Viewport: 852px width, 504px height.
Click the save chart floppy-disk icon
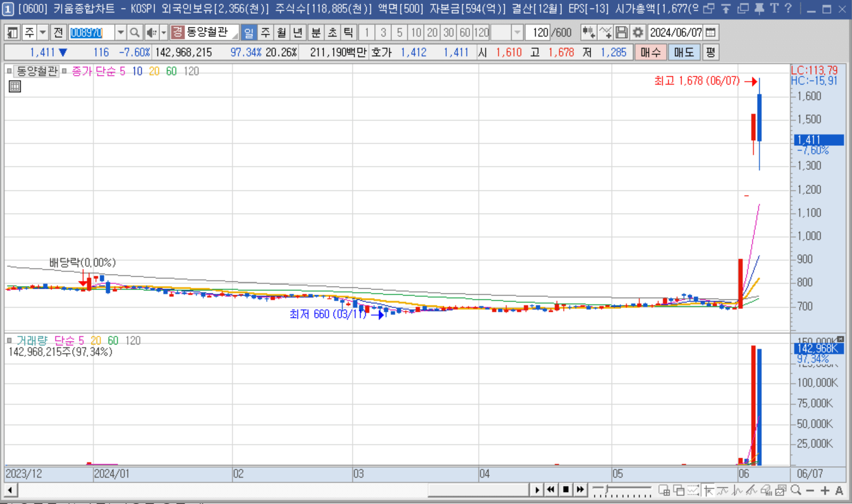tap(622, 33)
